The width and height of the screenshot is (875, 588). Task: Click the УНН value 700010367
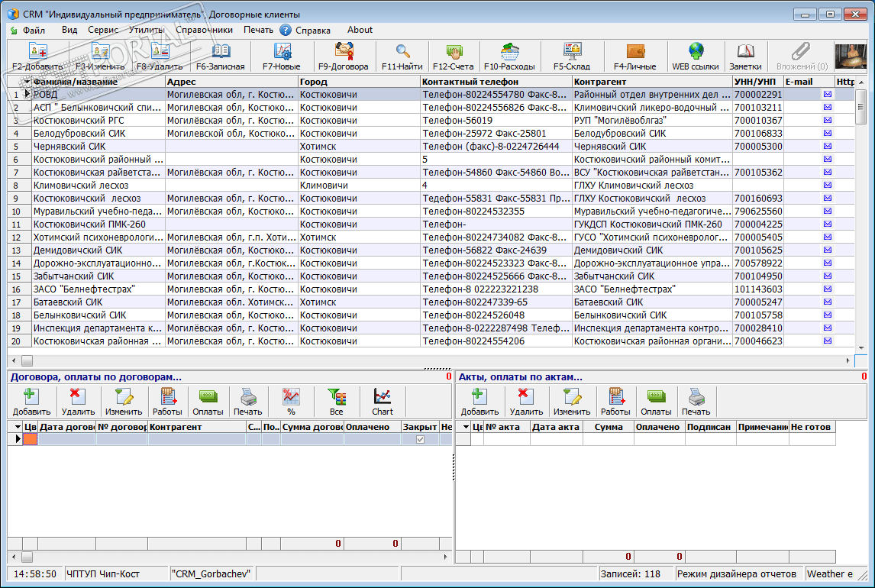(x=758, y=120)
